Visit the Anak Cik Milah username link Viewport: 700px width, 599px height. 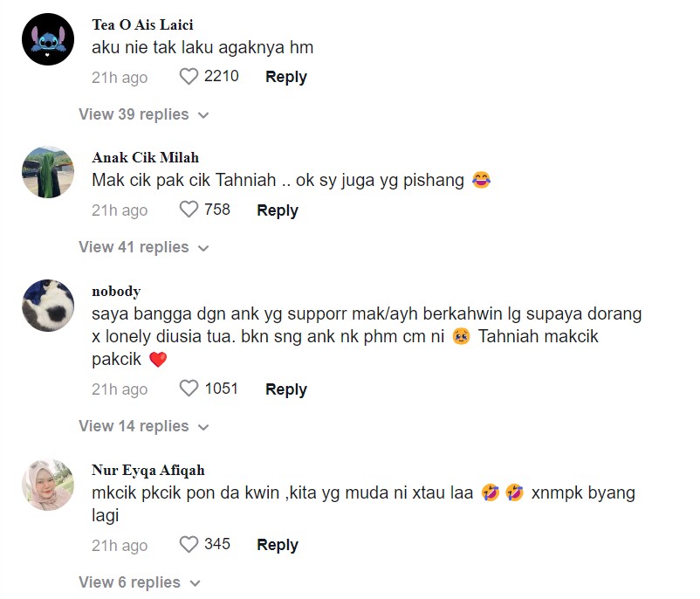point(145,157)
